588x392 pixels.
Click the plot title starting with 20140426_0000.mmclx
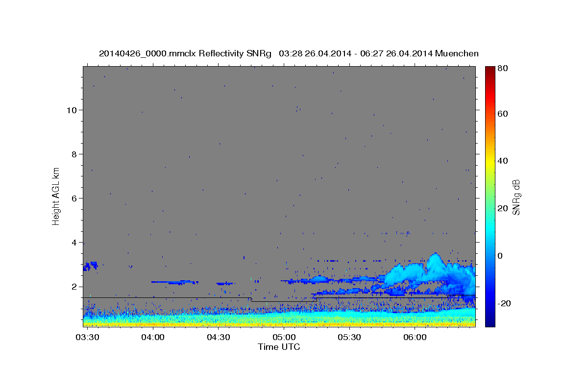289,53
